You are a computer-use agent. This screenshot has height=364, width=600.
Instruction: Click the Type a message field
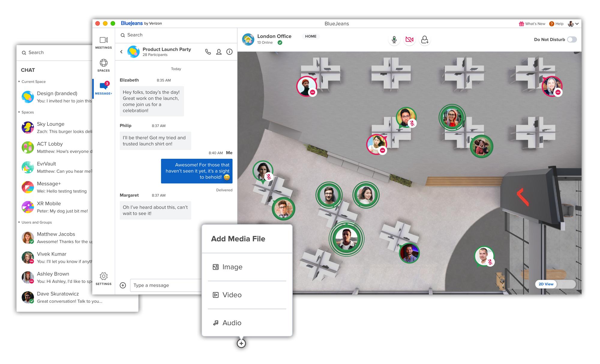point(166,285)
